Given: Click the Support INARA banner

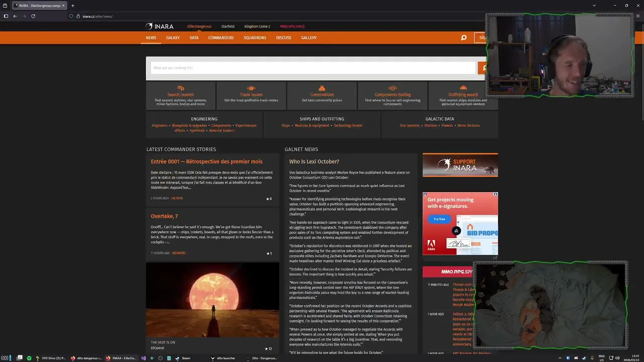Looking at the screenshot, I should tap(460, 165).
